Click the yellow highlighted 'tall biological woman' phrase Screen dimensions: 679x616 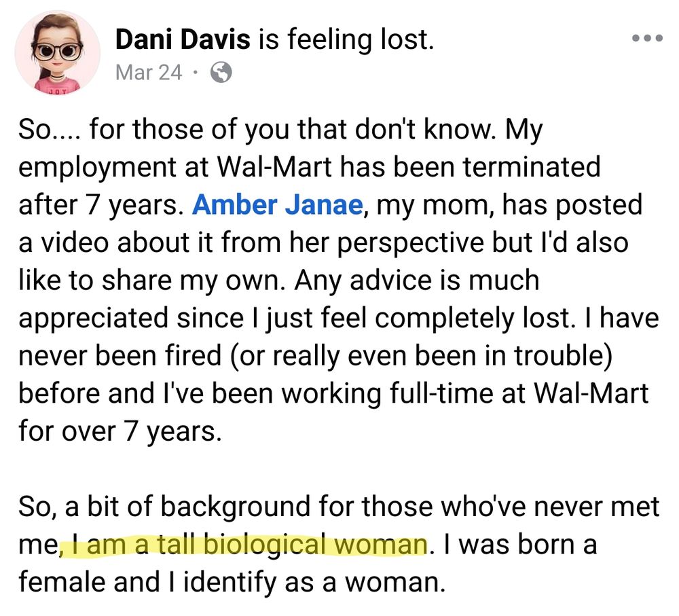coord(244,545)
